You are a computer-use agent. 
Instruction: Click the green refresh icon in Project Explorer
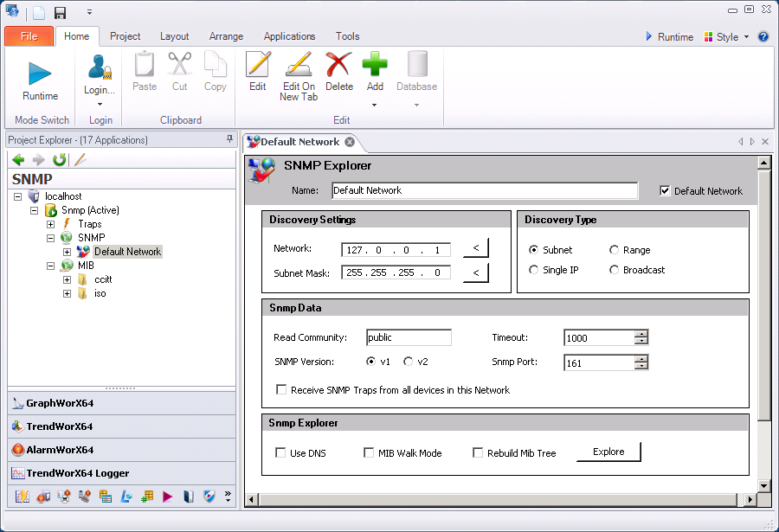pyautogui.click(x=59, y=160)
